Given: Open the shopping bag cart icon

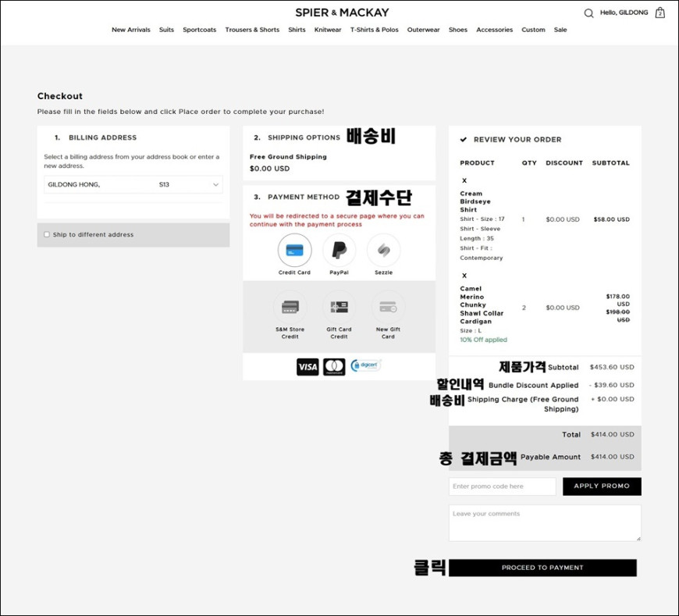Looking at the screenshot, I should [659, 12].
